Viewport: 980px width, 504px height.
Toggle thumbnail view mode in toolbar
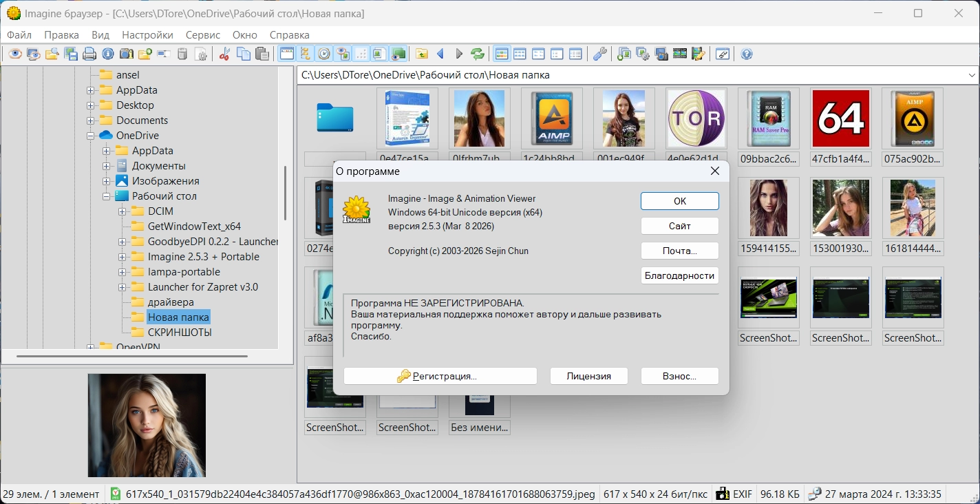502,54
